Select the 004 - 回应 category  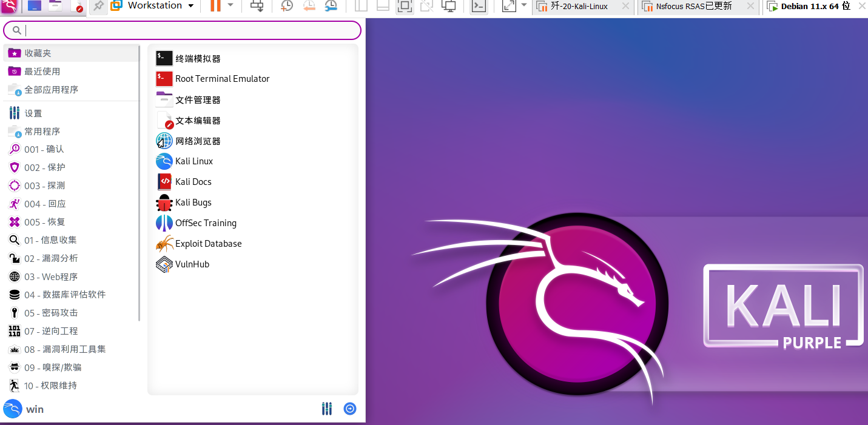click(x=72, y=204)
